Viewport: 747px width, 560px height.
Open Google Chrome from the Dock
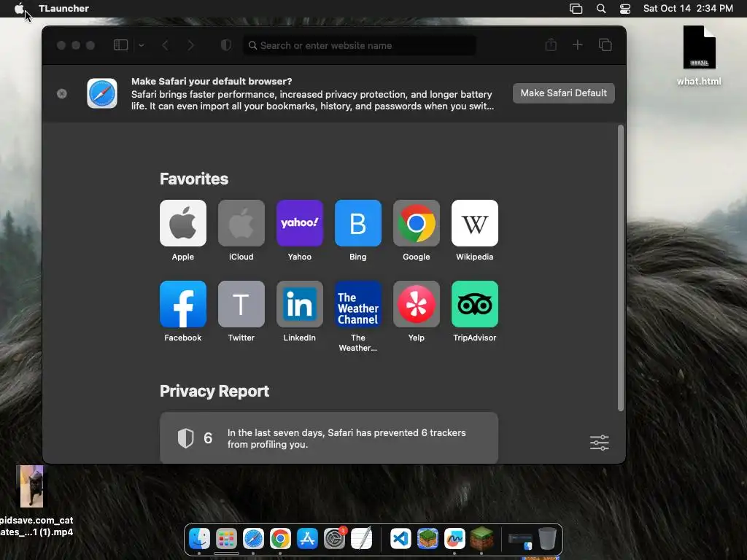tap(280, 539)
